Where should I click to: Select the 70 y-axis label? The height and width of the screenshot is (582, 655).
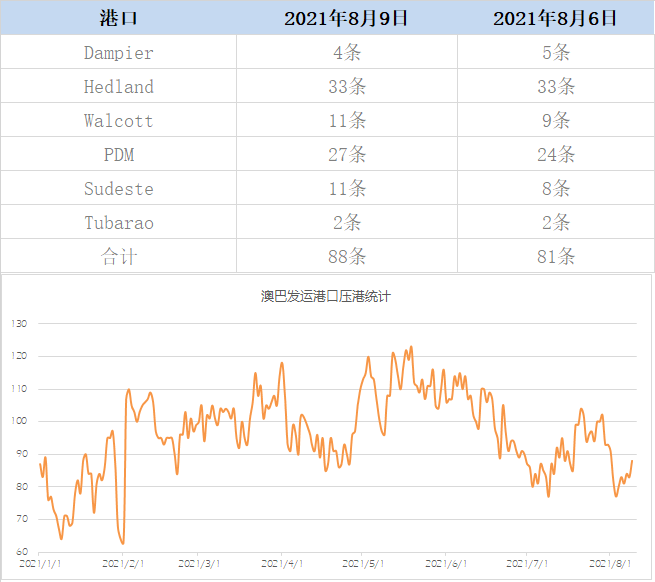click(x=22, y=519)
